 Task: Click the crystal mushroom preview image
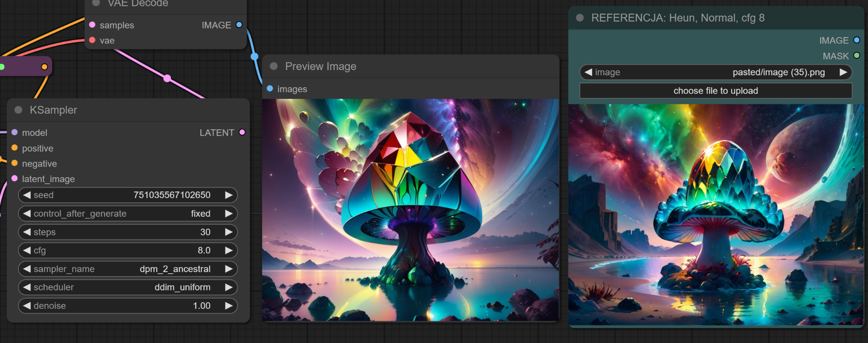(x=410, y=210)
